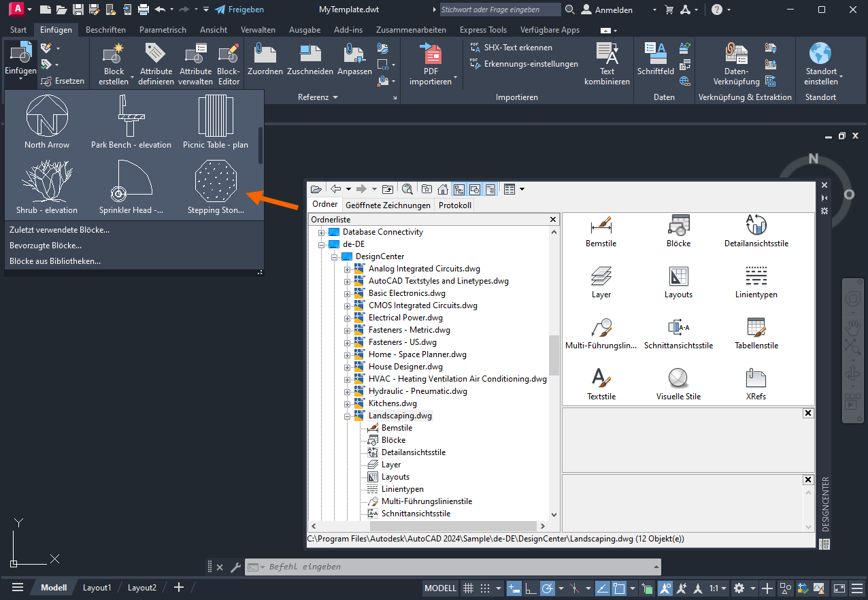Click Attribute definieren in ribbon
Viewport: 868px width, 600px height.
(x=156, y=64)
